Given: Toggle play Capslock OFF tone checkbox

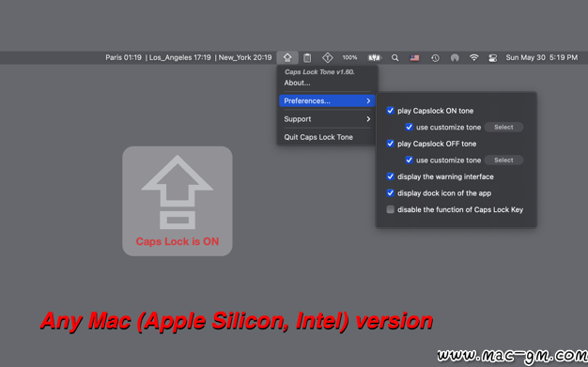Looking at the screenshot, I should [x=391, y=144].
